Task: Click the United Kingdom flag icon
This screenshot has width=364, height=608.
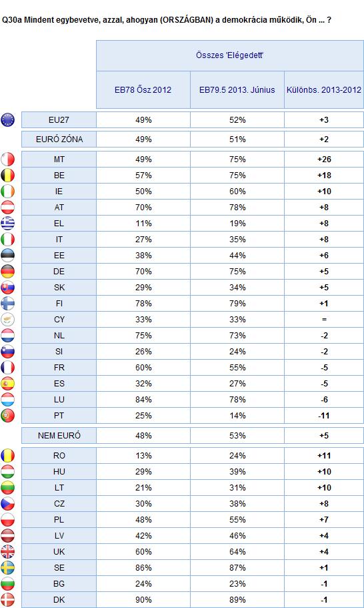Action: tap(8, 551)
